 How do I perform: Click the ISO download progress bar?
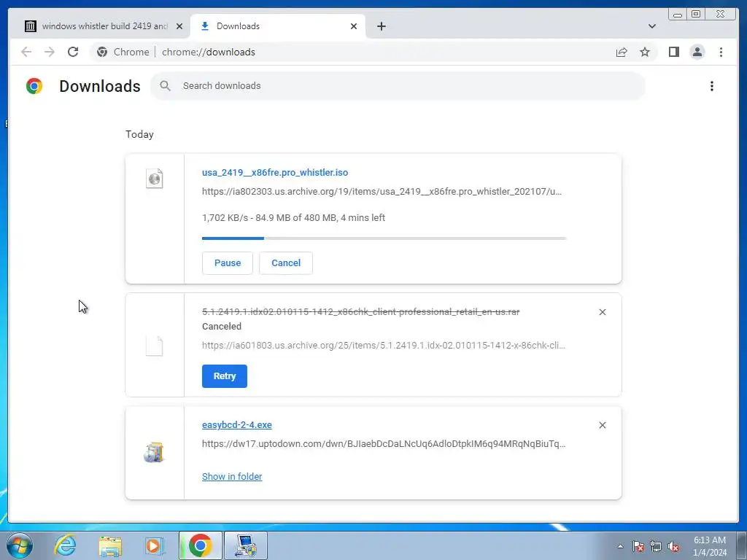point(384,238)
